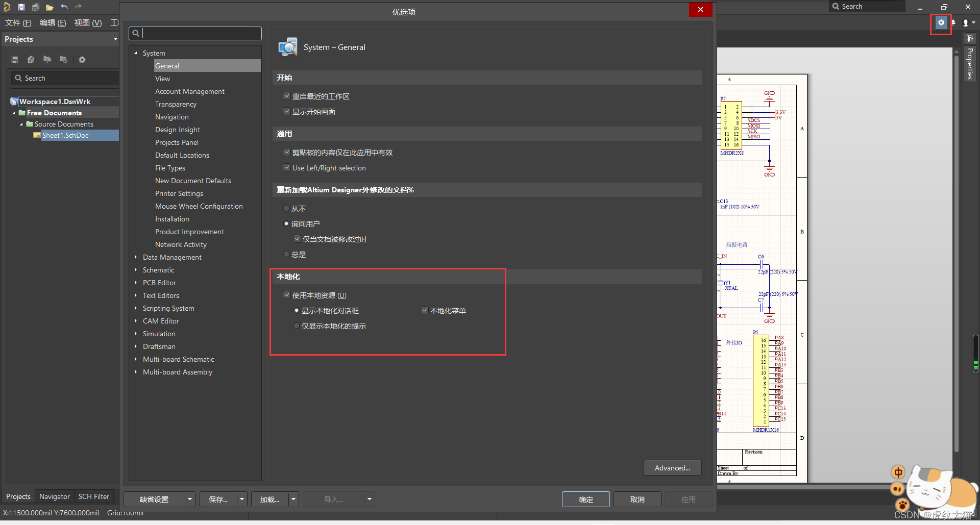Click the Source Documents folder icon
This screenshot has height=525, width=980.
(x=30, y=124)
